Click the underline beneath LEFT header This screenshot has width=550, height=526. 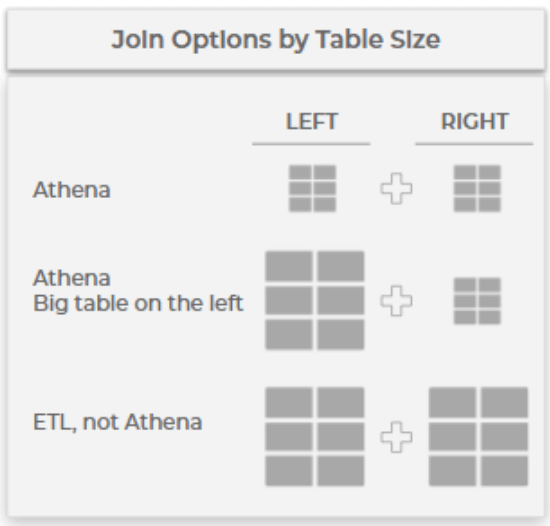point(311,144)
